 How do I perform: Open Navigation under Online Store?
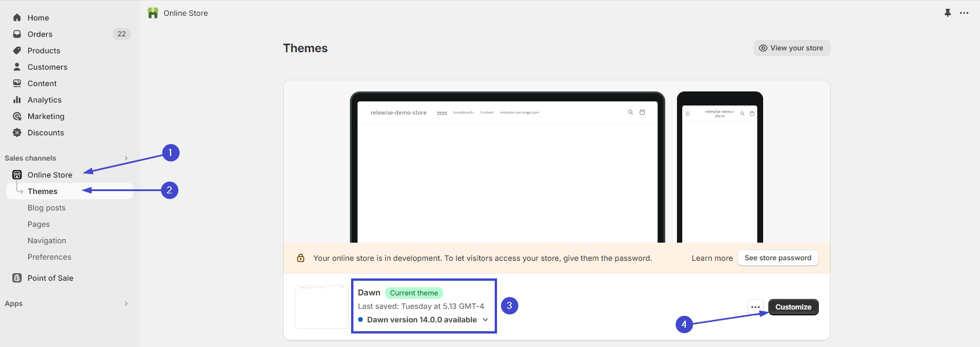[x=47, y=240]
